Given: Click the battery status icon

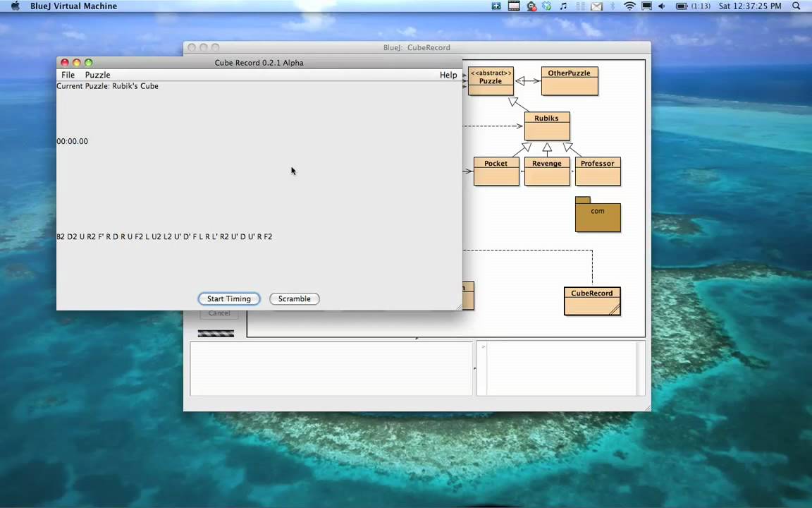Looking at the screenshot, I should tap(682, 6).
